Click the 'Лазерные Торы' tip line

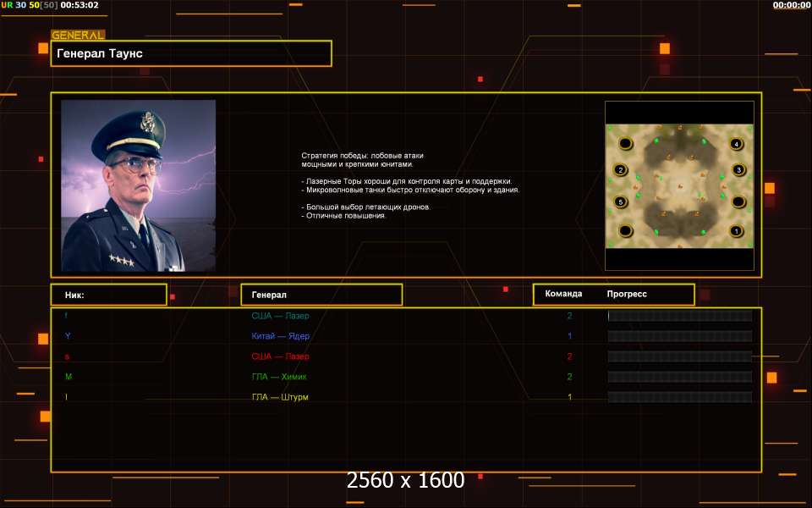407,181
